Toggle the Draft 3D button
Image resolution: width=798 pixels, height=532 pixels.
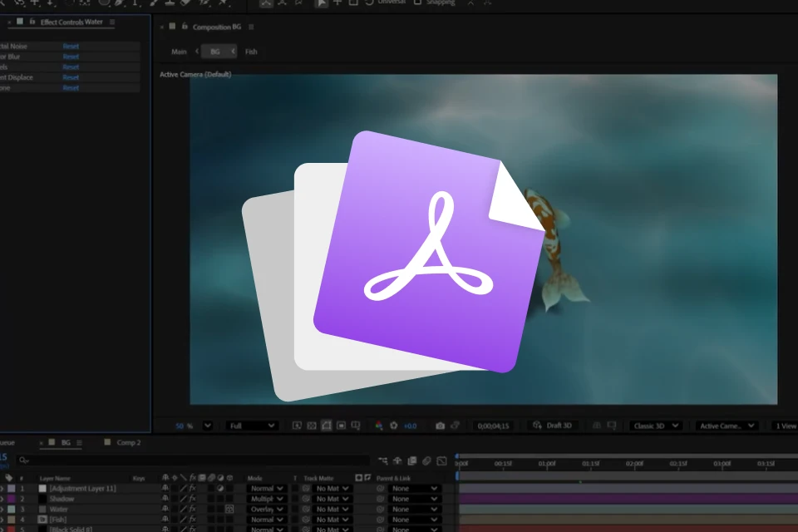tap(553, 426)
